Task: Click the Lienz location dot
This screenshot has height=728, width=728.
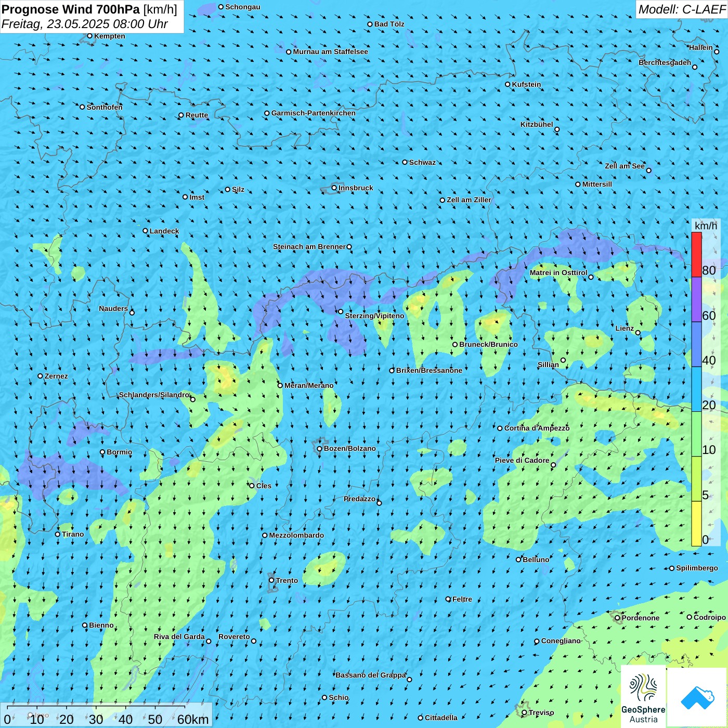Action: 638,333
